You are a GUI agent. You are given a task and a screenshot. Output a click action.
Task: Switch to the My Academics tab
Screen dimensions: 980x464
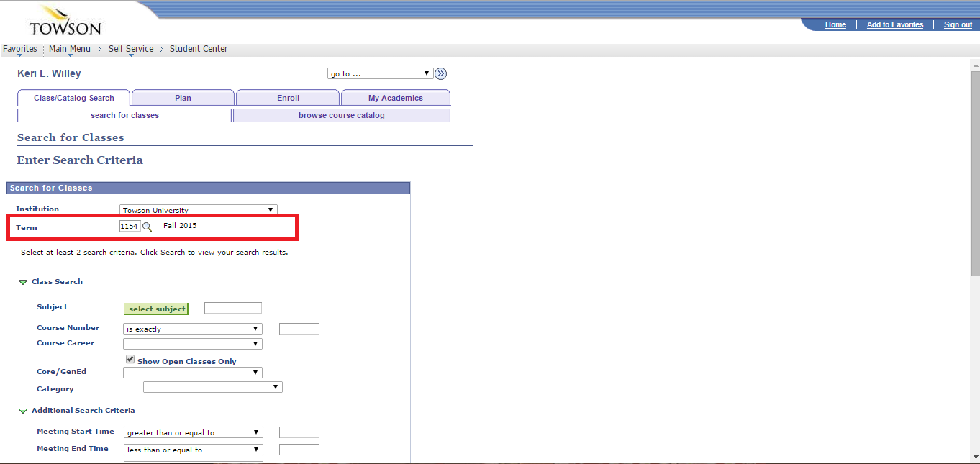click(x=395, y=97)
